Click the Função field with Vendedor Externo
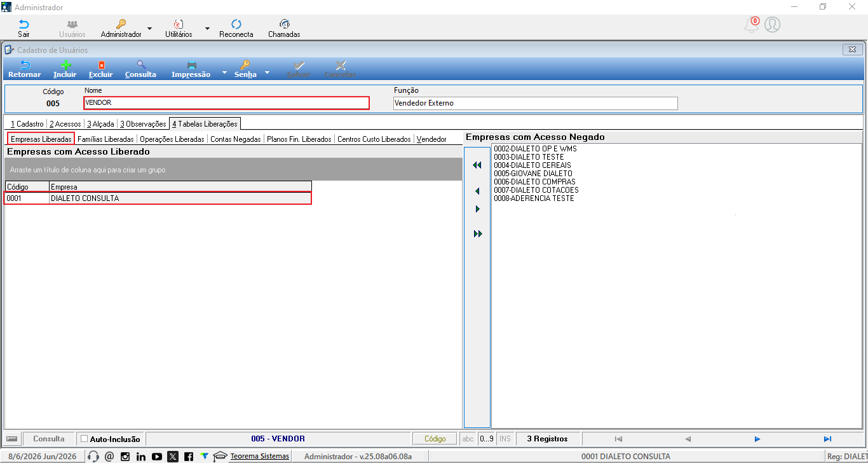 [536, 103]
